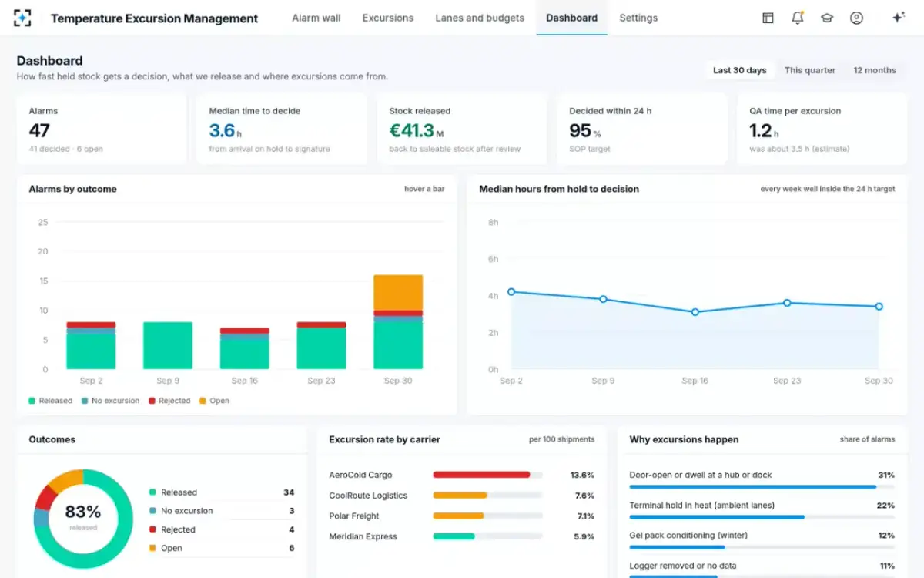Viewport: 924px width, 578px height.
Task: Select the Last 30 days range
Action: click(740, 70)
